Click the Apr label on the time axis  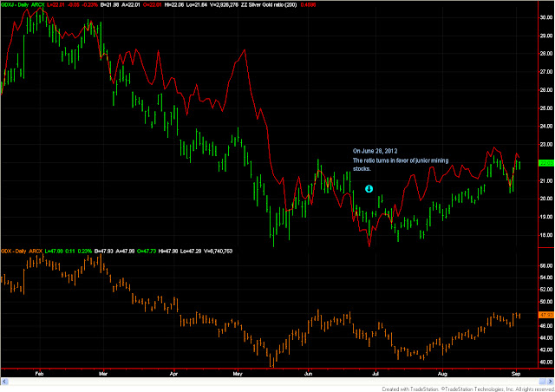[x=173, y=374]
